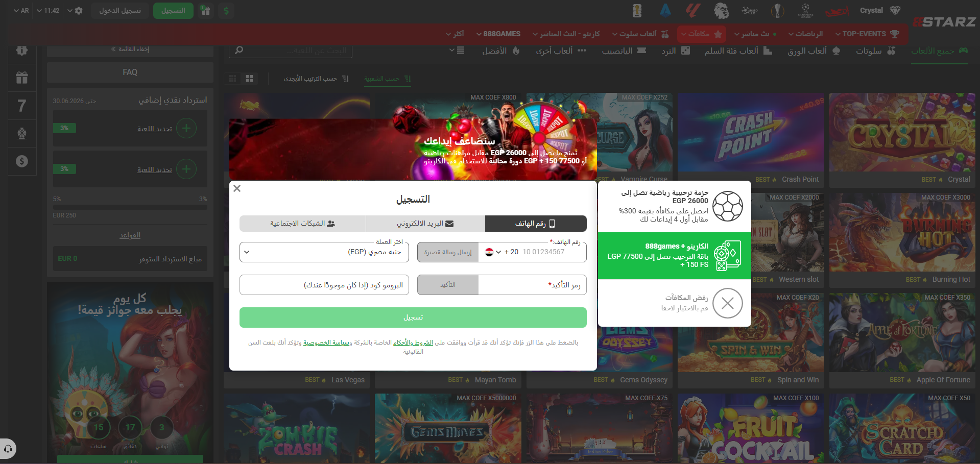Viewport: 980px width, 464px height.
Task: Click the FAQ button
Action: tap(130, 72)
